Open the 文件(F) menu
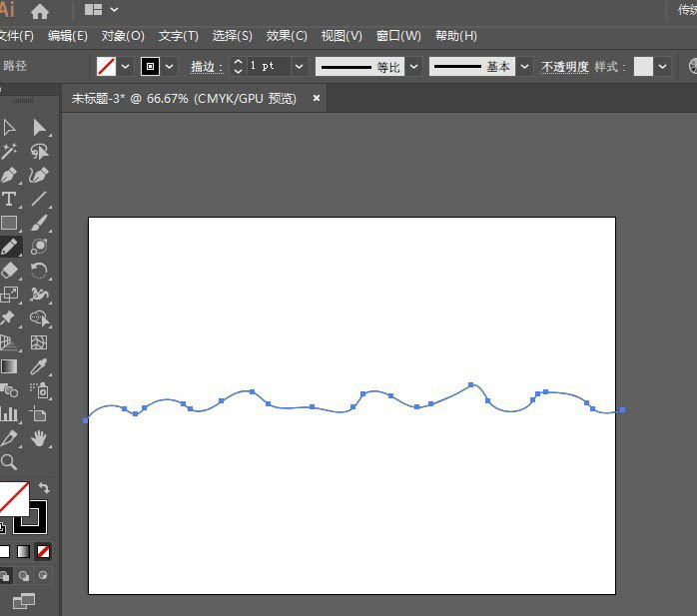The image size is (697, 616). click(16, 36)
